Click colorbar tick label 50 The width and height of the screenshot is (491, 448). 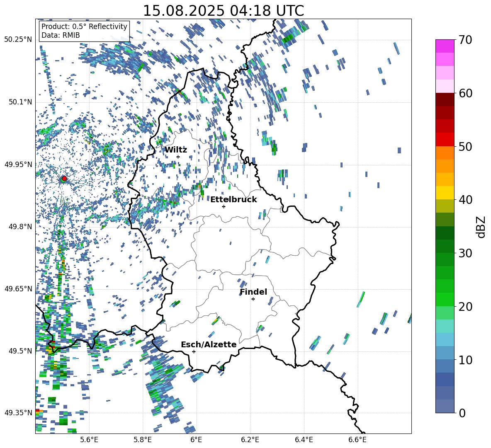(465, 146)
